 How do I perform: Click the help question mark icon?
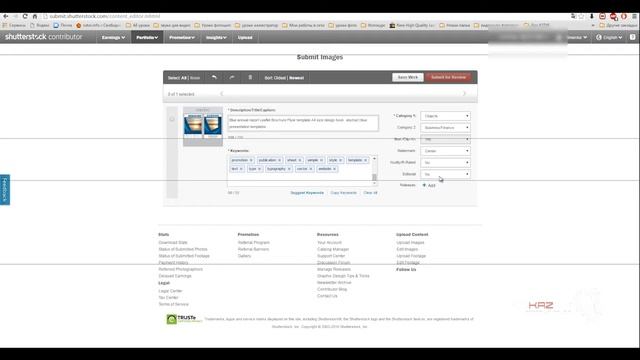pos(633,37)
